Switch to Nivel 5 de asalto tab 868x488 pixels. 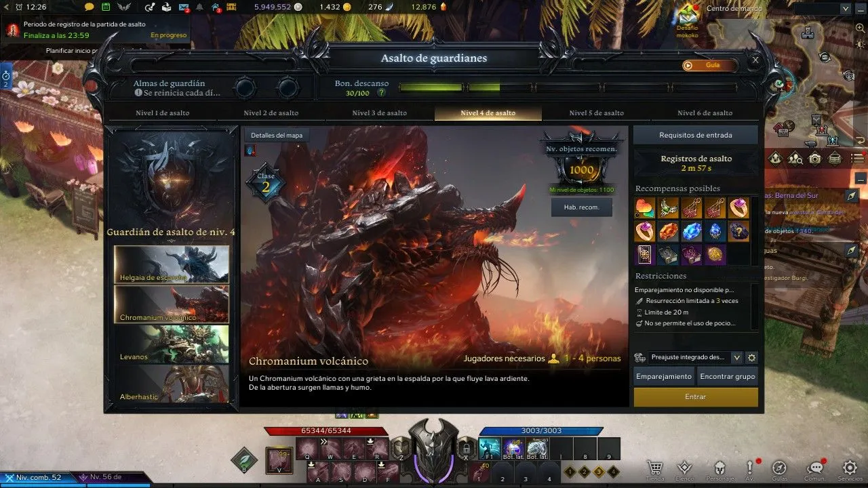coord(597,113)
